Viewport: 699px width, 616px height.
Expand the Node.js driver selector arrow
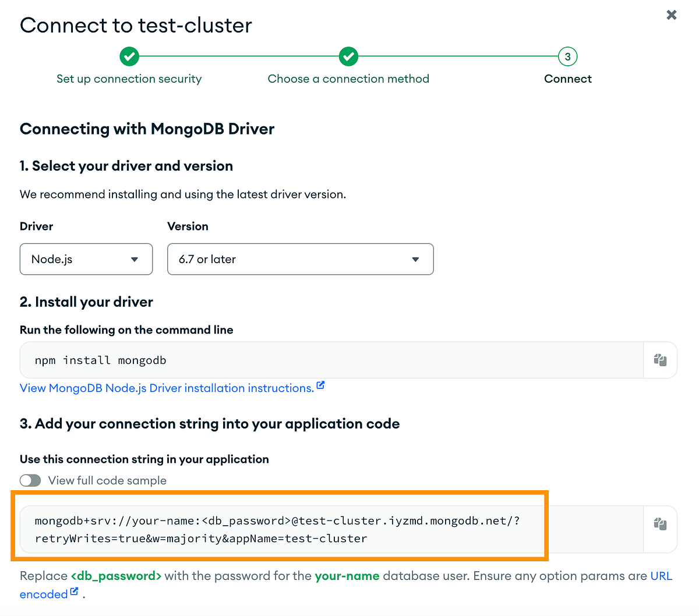[135, 259]
